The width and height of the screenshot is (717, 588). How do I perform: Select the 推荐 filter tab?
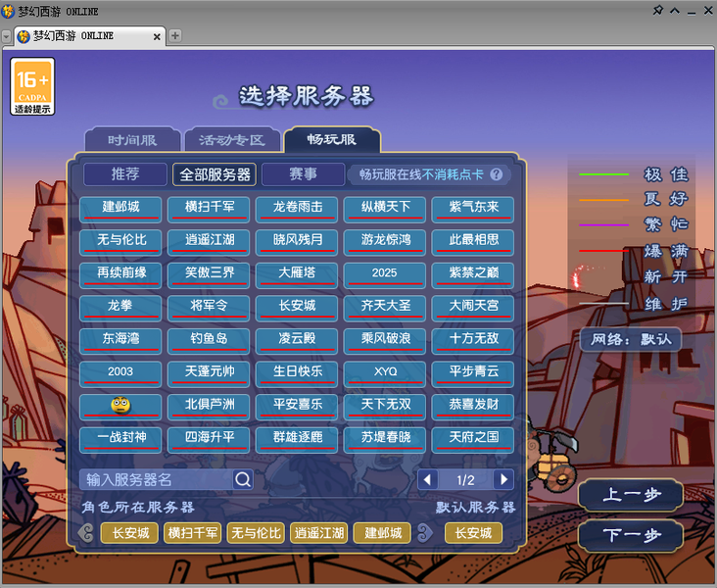125,174
